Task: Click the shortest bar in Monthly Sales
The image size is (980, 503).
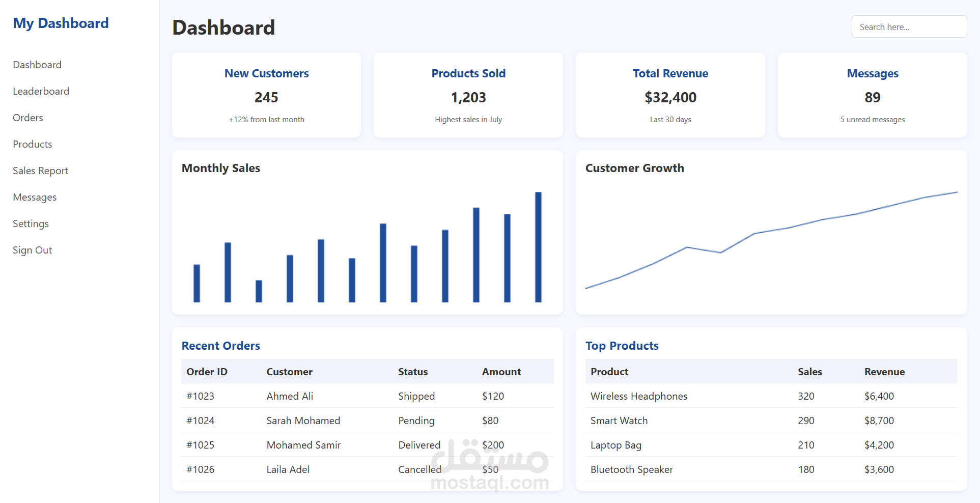Action: point(259,291)
